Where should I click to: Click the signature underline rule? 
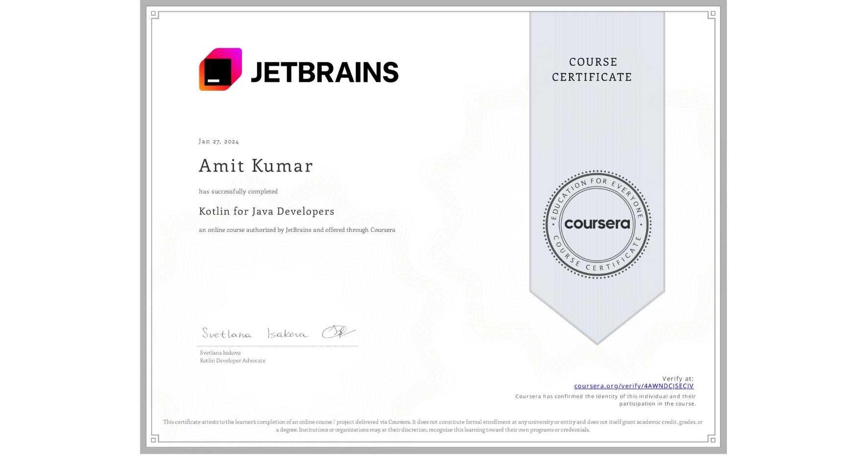click(277, 346)
